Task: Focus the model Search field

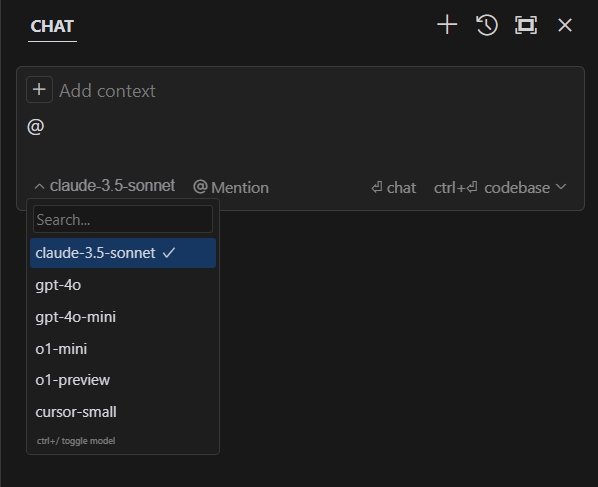Action: (x=123, y=219)
